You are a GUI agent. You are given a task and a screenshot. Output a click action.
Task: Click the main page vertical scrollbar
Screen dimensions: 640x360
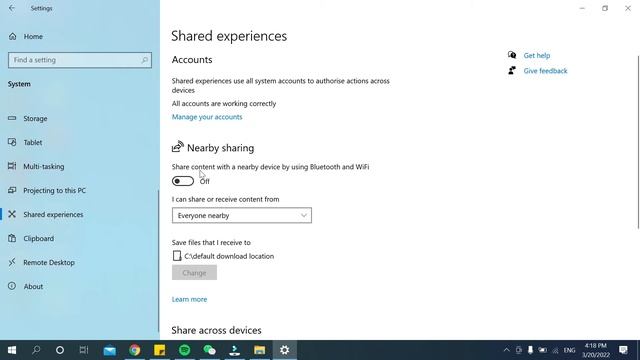638,142
